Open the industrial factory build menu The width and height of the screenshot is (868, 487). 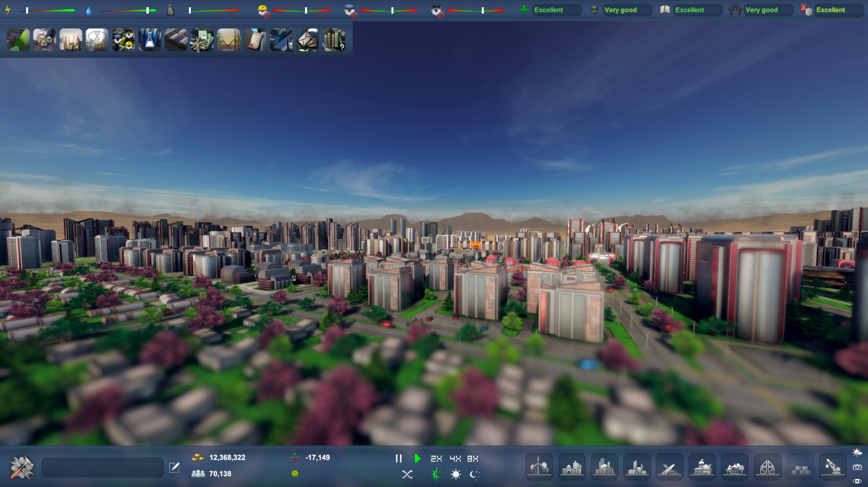637,467
